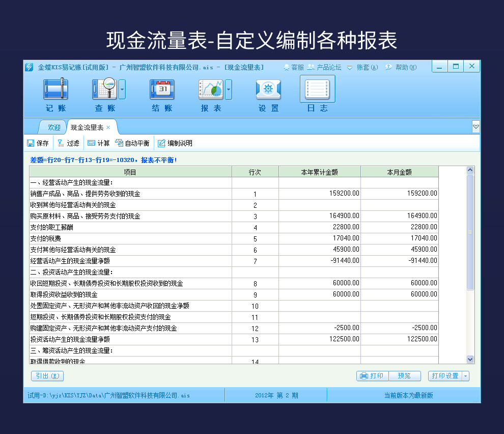
Task: Open the 打印设置 dropdown arrow
Action: (465, 376)
